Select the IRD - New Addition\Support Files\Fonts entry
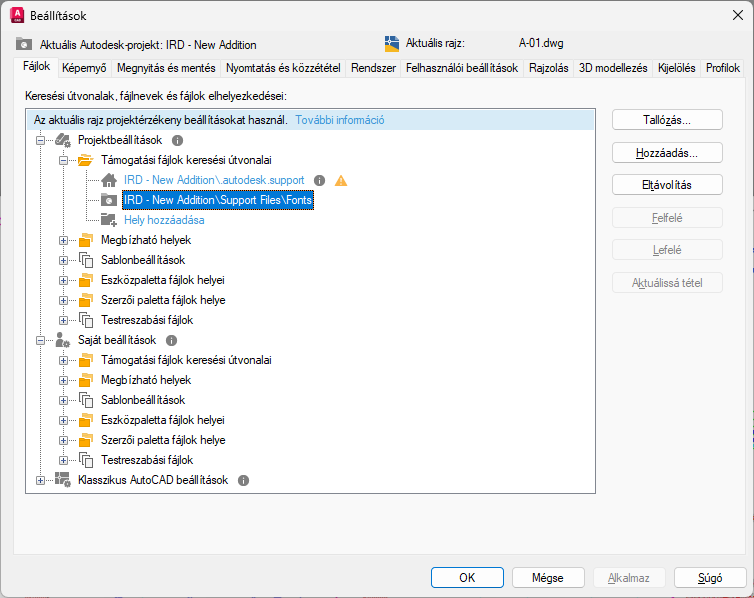The width and height of the screenshot is (754, 598). pos(218,200)
